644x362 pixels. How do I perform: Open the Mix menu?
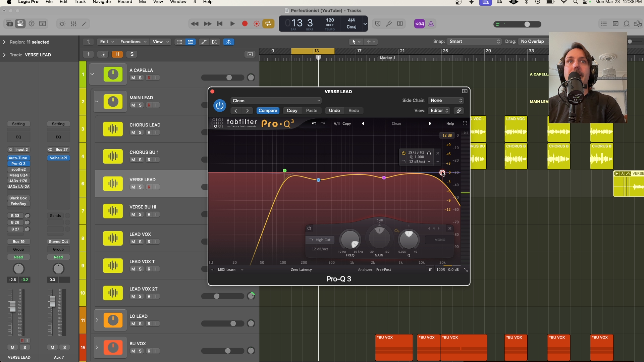(143, 2)
